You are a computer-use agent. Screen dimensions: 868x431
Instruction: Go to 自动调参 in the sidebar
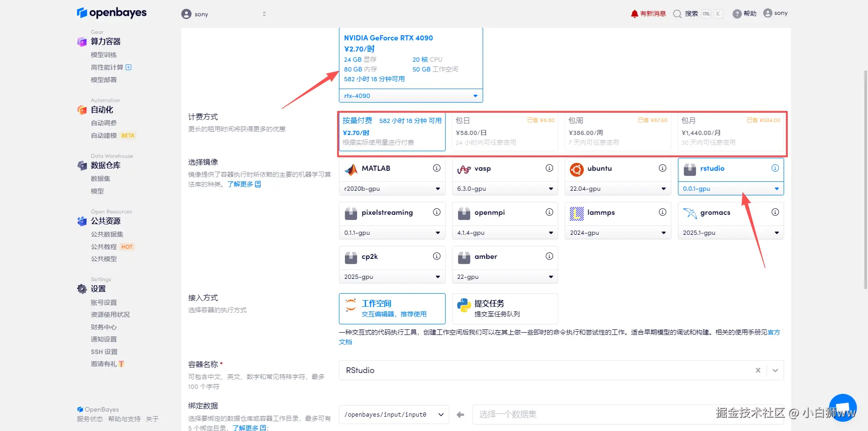coord(104,123)
